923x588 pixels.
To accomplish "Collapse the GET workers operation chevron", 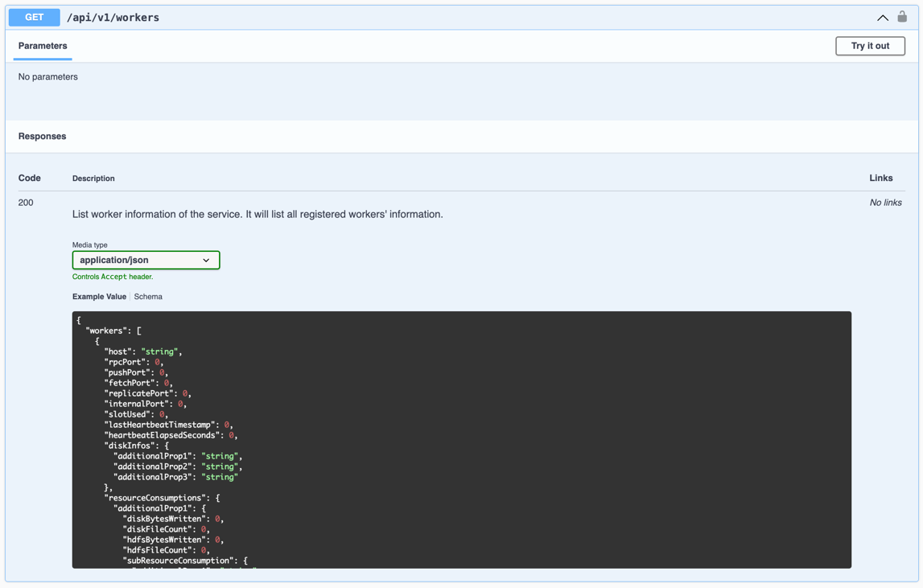I will coord(883,18).
